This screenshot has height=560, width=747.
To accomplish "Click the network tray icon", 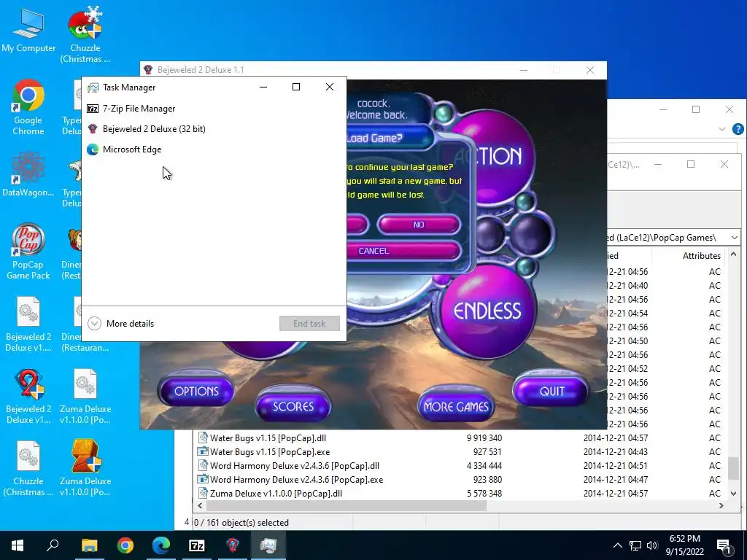I will (635, 545).
